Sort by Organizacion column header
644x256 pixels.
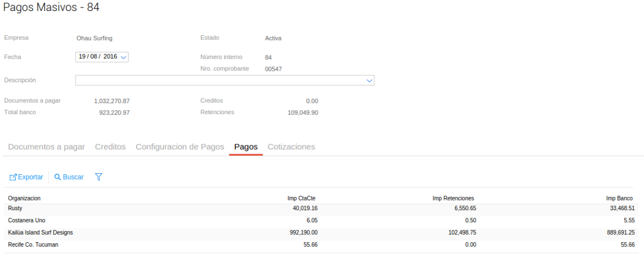click(x=24, y=198)
